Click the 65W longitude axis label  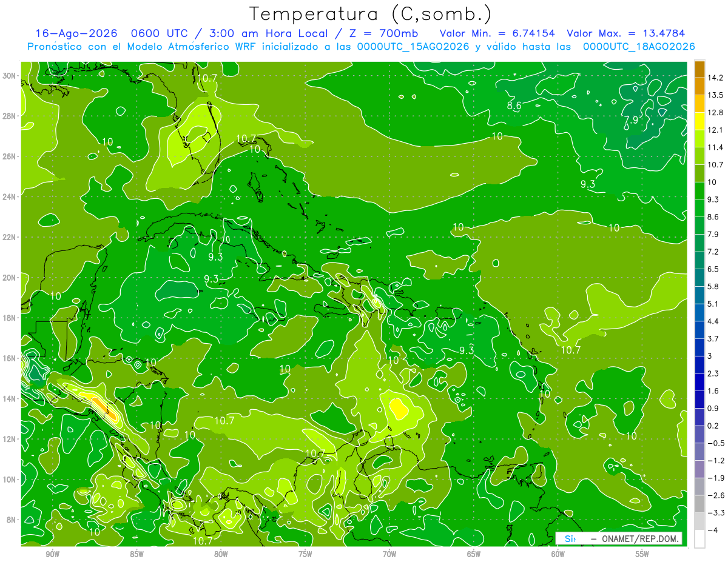474,554
